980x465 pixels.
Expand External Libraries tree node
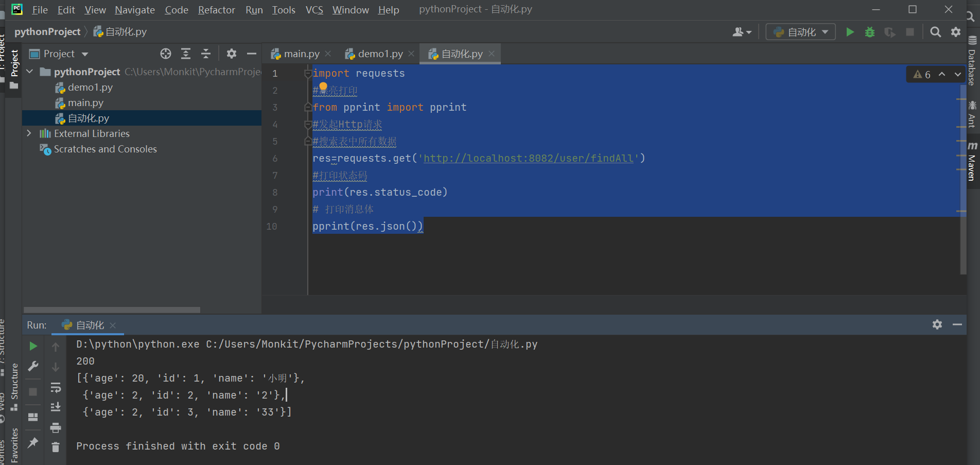point(29,133)
